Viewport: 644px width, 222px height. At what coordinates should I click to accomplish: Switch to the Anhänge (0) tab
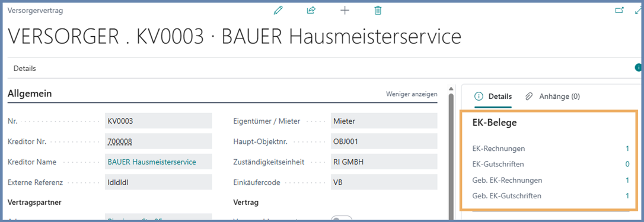click(x=553, y=96)
